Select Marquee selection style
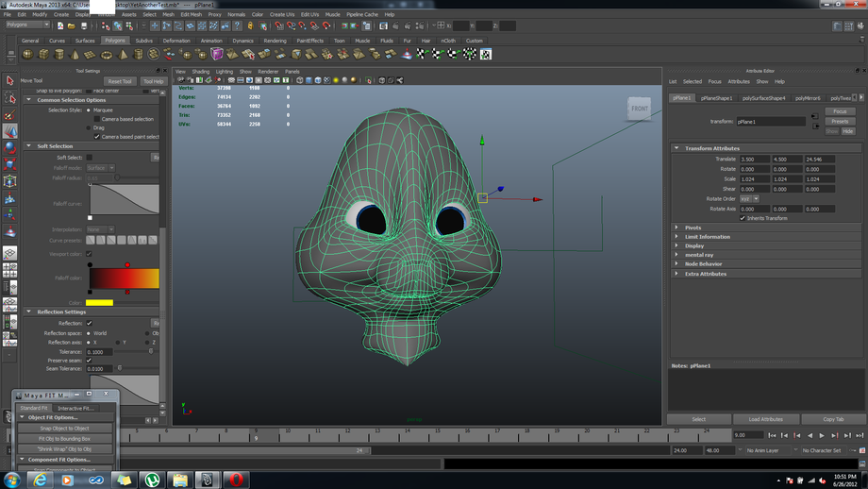This screenshot has width=868, height=489. tap(89, 110)
